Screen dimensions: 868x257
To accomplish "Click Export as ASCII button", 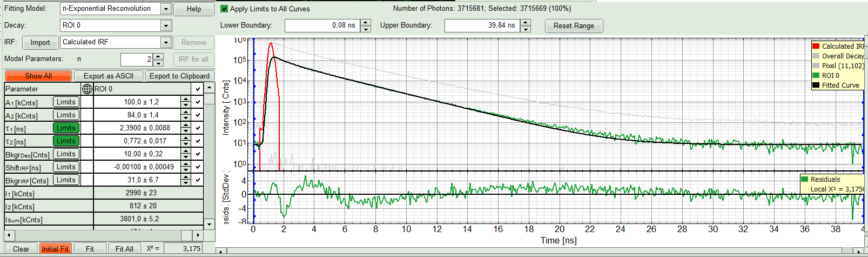I will [108, 76].
